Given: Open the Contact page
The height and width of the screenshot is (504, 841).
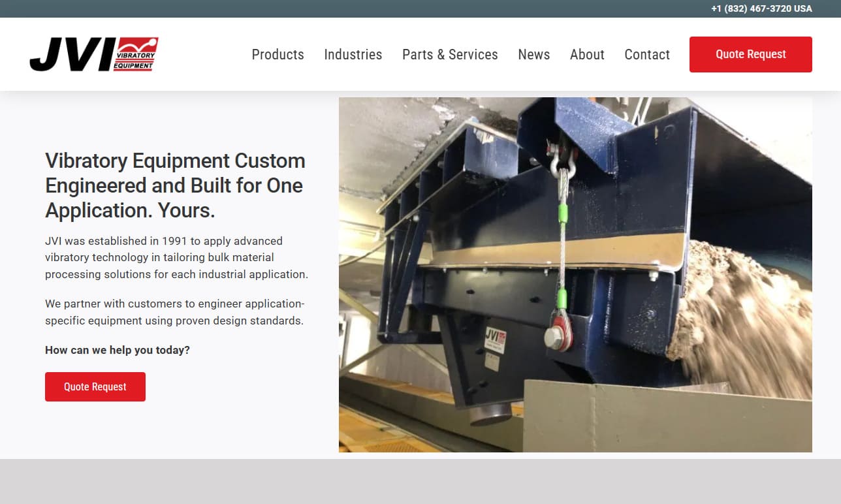Looking at the screenshot, I should click(647, 54).
